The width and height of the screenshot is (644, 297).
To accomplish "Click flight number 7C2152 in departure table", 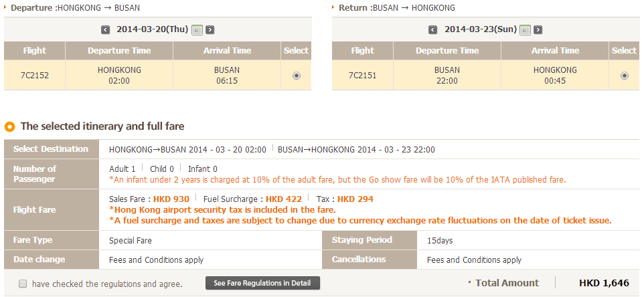I will pos(35,76).
